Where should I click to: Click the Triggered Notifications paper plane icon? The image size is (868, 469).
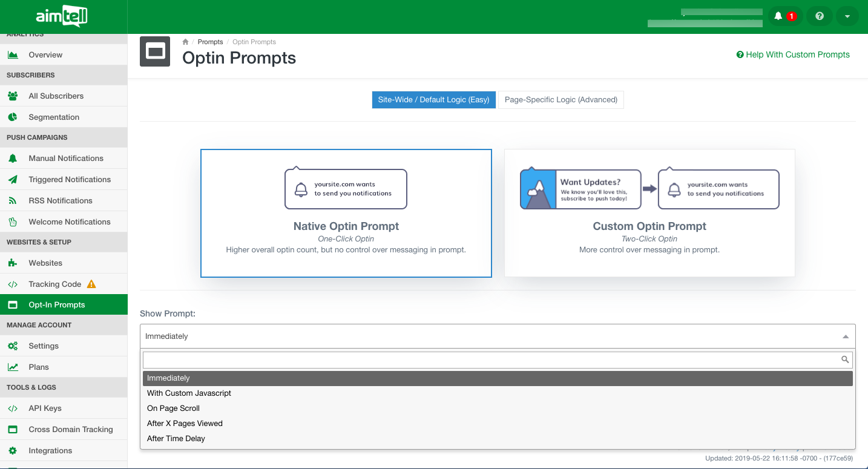tap(13, 179)
